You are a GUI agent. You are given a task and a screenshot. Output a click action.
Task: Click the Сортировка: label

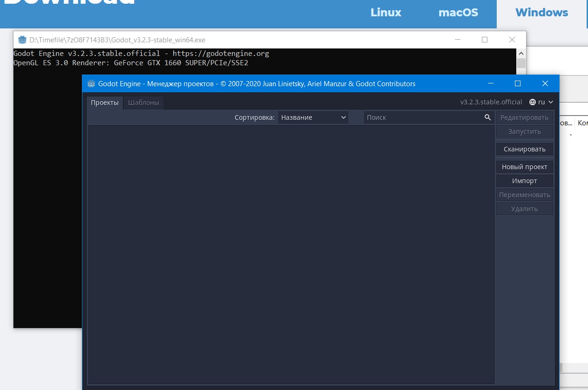pos(255,117)
